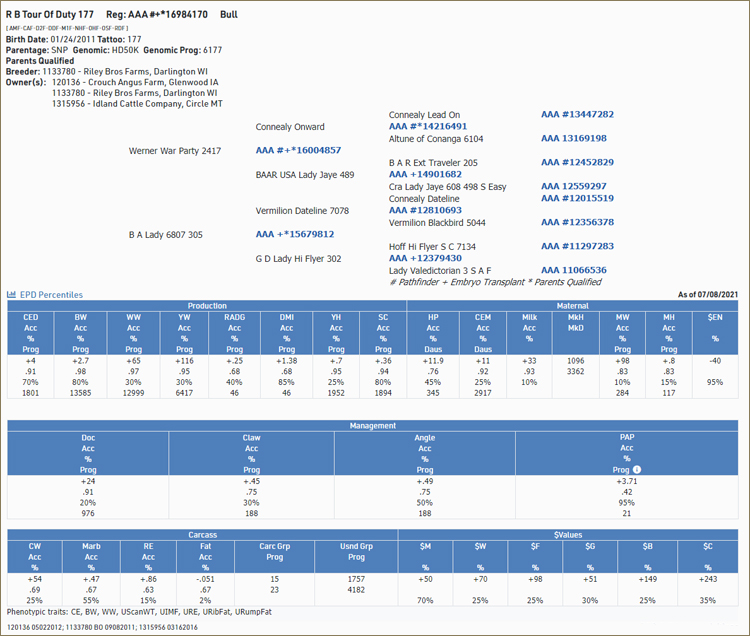The image size is (750, 636).
Task: Follow Connealy Dateline link AAA #12015519
Action: coord(577,199)
